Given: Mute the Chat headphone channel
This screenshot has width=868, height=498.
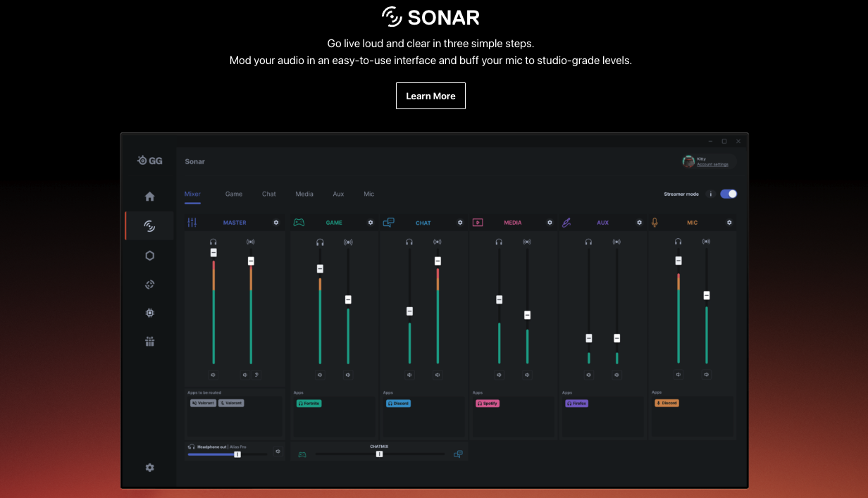Looking at the screenshot, I should click(x=409, y=375).
